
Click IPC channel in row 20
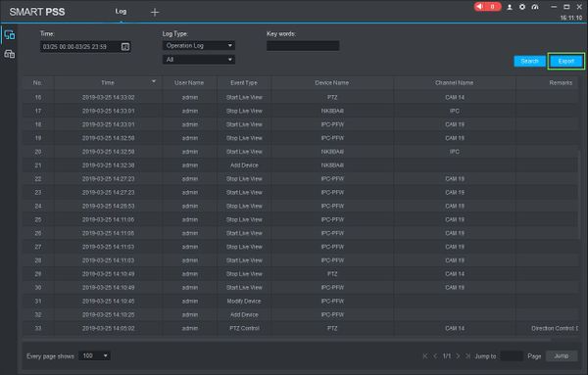point(455,152)
